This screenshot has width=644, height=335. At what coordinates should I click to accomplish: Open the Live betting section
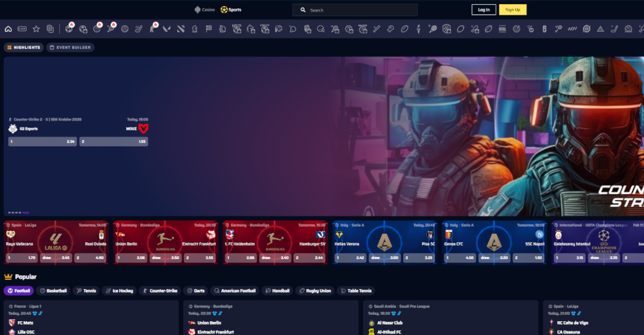[21, 29]
